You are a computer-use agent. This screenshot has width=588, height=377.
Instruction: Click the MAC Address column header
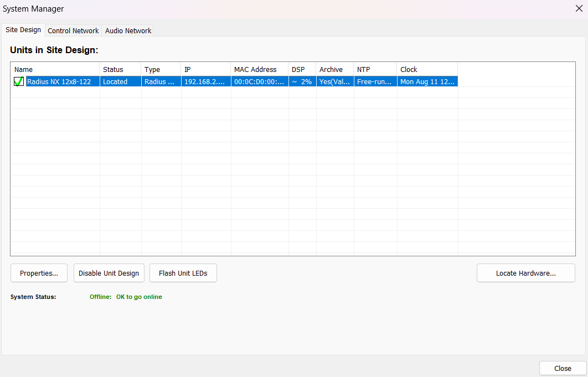coord(260,69)
